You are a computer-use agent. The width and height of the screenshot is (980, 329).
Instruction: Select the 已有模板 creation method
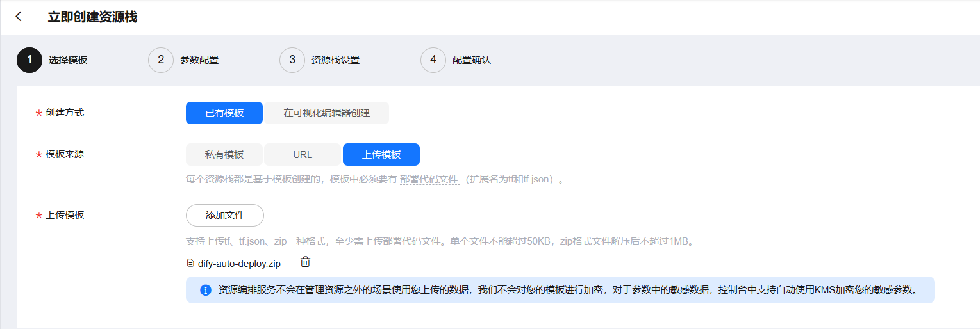224,113
